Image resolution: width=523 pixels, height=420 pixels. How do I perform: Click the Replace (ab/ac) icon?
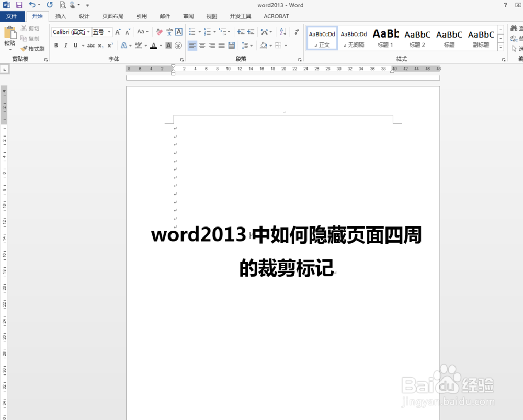tap(514, 39)
